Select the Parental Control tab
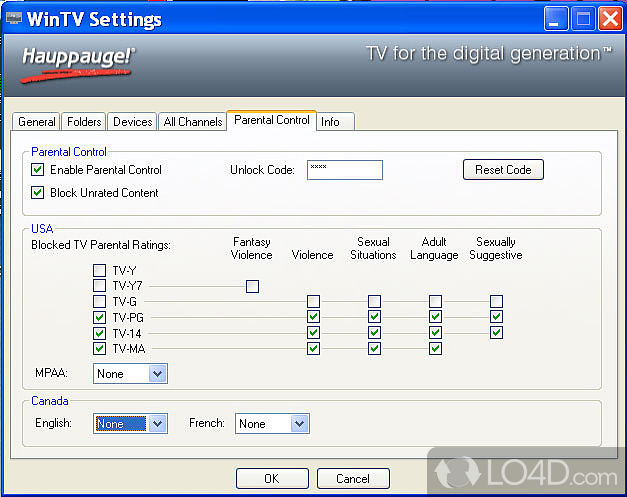 point(272,120)
